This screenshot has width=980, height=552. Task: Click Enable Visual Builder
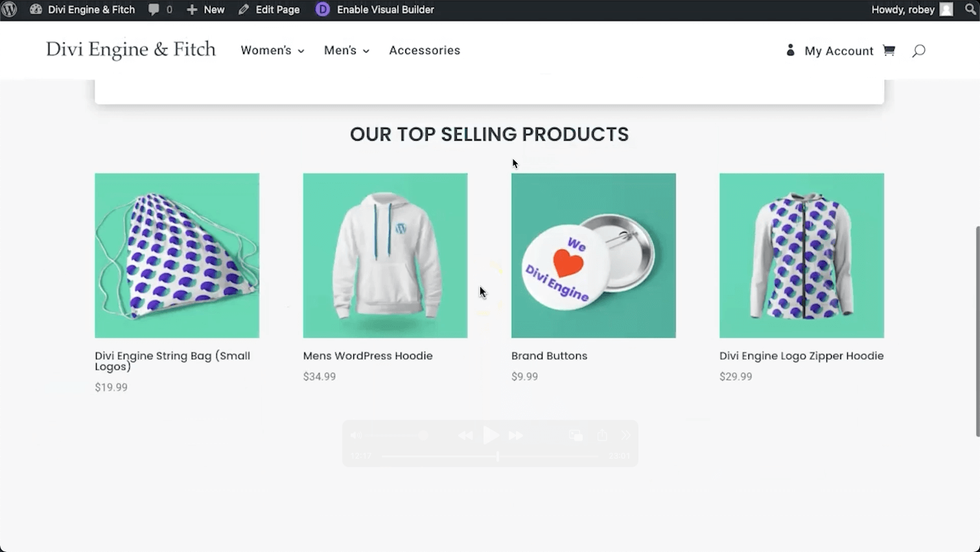385,10
